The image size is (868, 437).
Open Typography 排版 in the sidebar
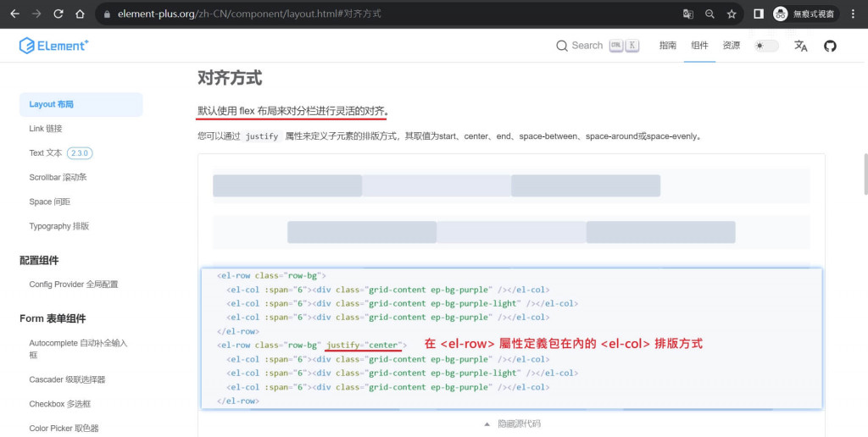(58, 225)
